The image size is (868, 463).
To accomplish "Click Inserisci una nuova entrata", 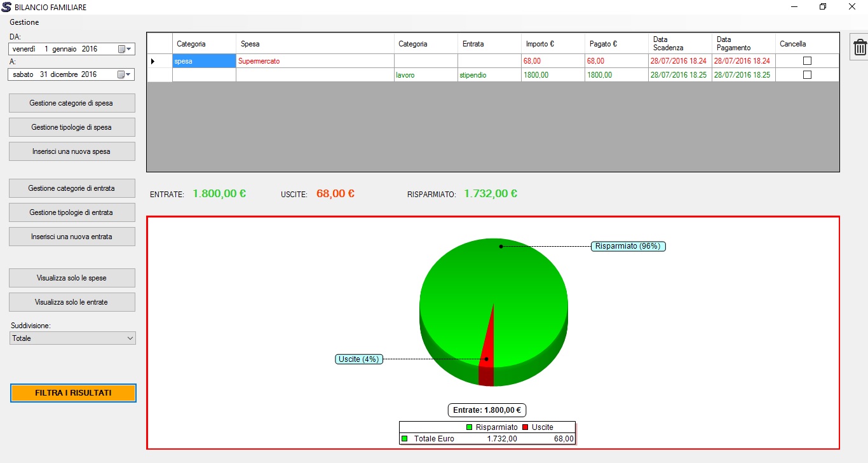I will tap(72, 237).
